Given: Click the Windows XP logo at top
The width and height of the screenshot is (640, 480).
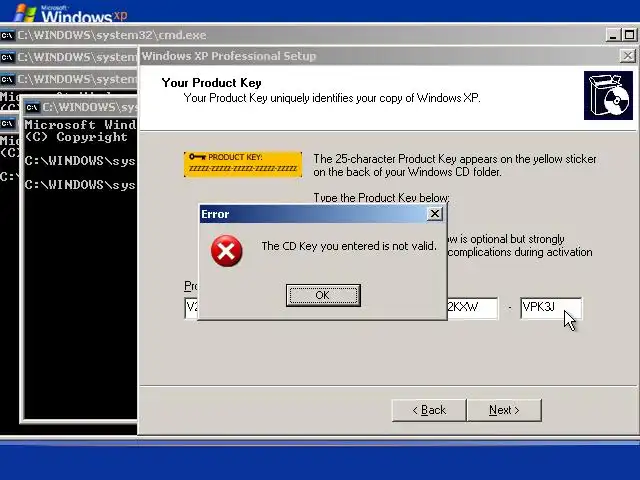Looking at the screenshot, I should [x=71, y=13].
